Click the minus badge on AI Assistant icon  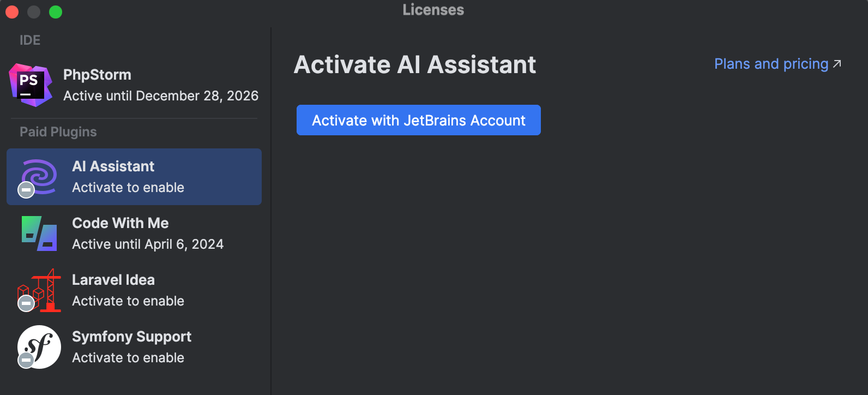[x=26, y=190]
